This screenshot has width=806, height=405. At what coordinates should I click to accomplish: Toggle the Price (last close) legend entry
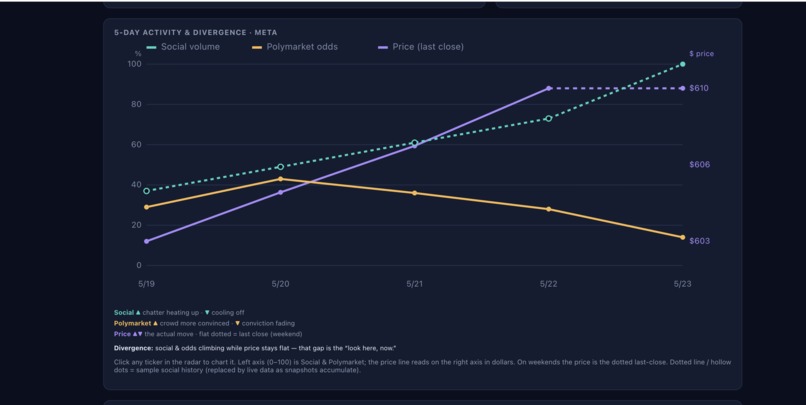(x=420, y=47)
